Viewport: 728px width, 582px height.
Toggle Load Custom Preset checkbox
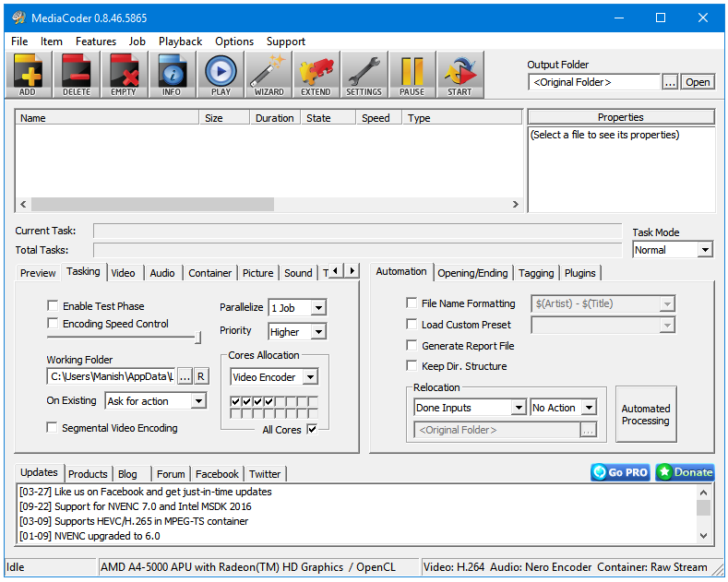tap(412, 324)
